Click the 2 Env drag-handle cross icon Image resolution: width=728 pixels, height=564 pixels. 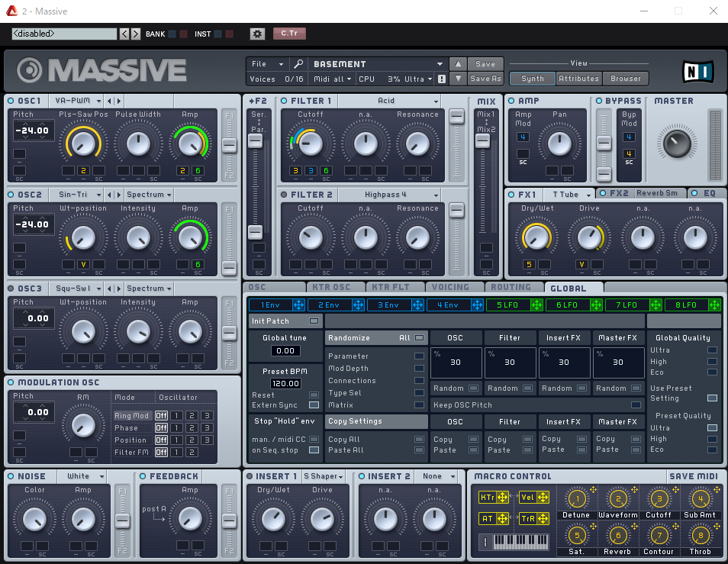358,305
